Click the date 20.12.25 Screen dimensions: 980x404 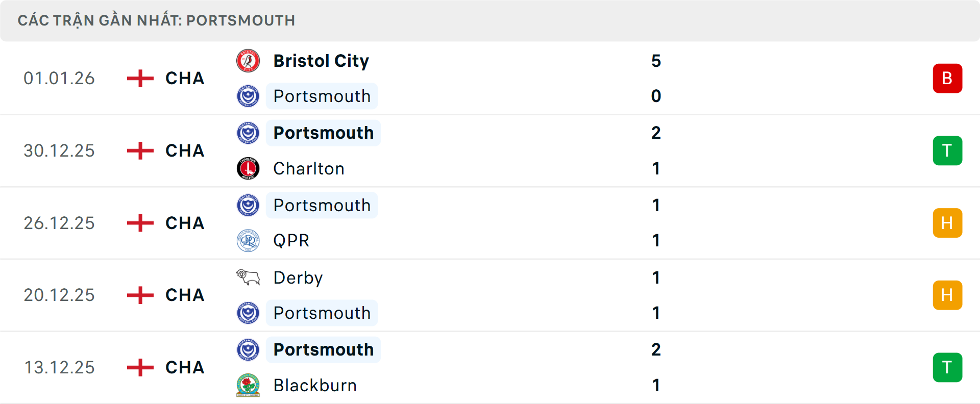click(x=59, y=295)
